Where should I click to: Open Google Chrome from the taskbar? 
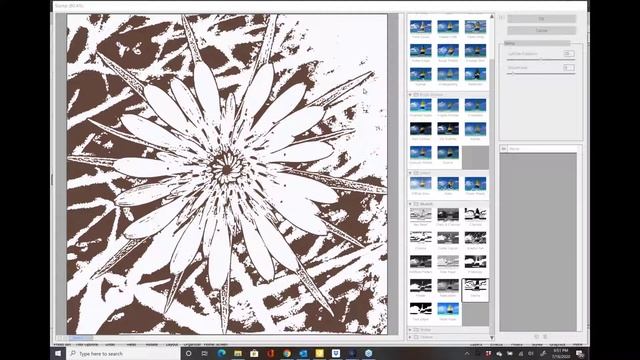[x=287, y=353]
